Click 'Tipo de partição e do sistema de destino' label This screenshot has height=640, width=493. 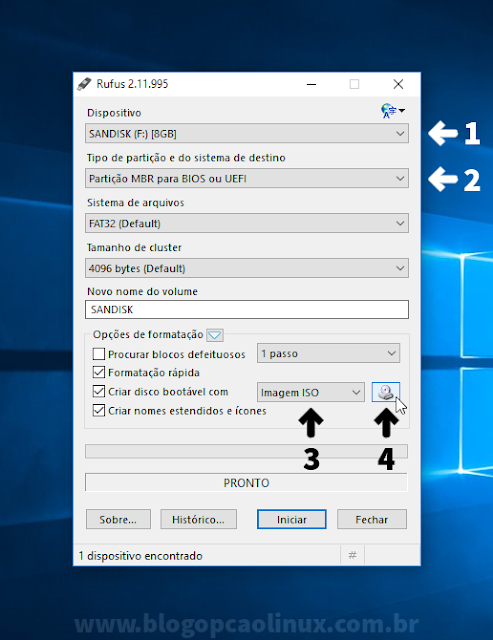[186, 158]
